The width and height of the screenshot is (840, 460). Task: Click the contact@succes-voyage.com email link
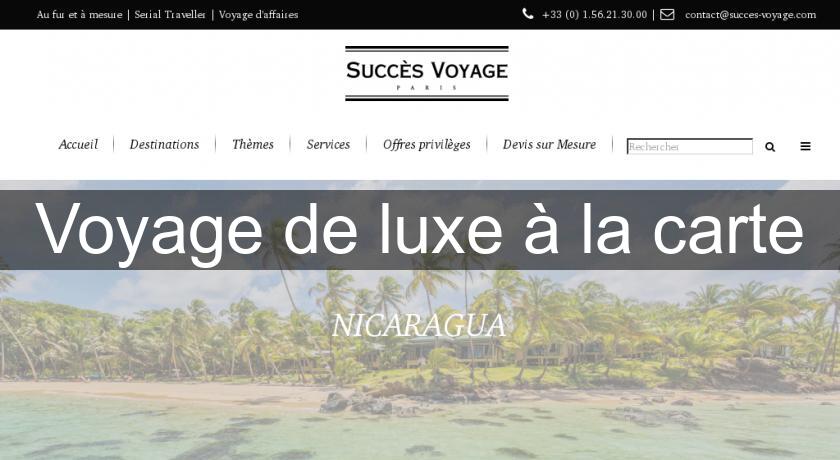coord(751,14)
